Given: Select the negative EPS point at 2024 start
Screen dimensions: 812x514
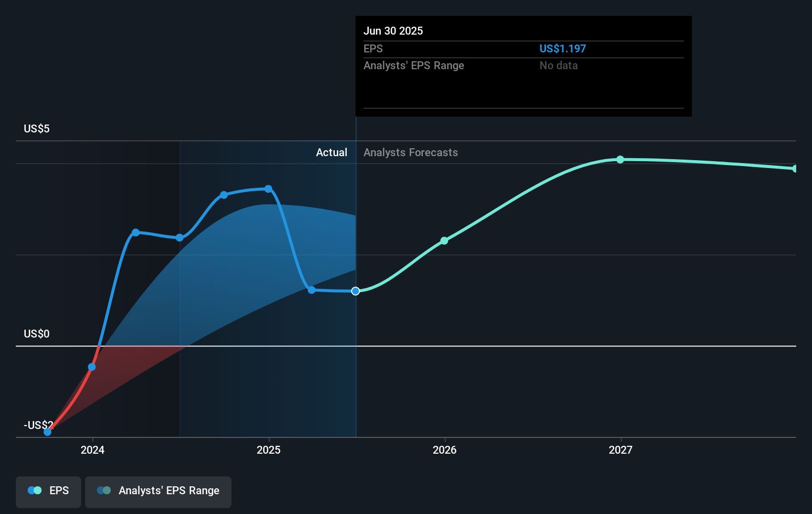Looking at the screenshot, I should [x=91, y=367].
